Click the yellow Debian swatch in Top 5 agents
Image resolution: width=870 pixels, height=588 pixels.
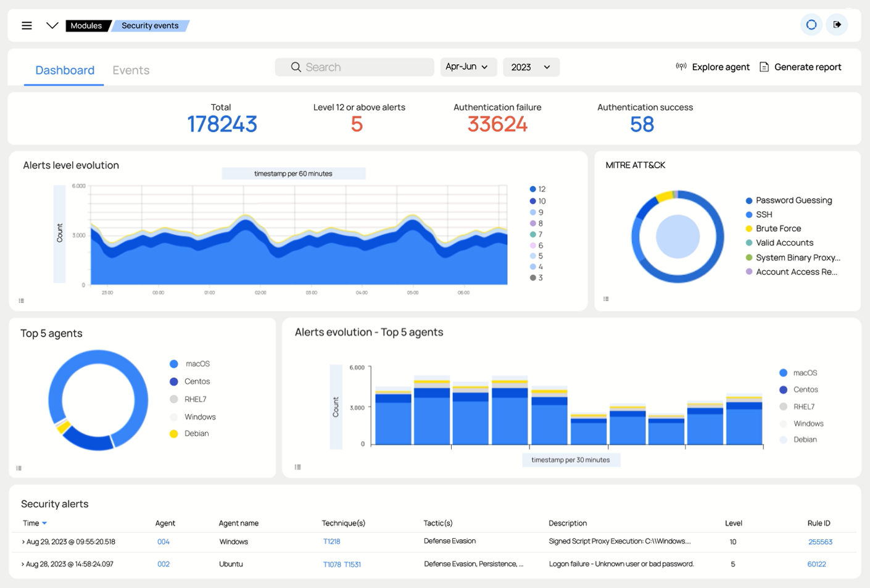[174, 434]
